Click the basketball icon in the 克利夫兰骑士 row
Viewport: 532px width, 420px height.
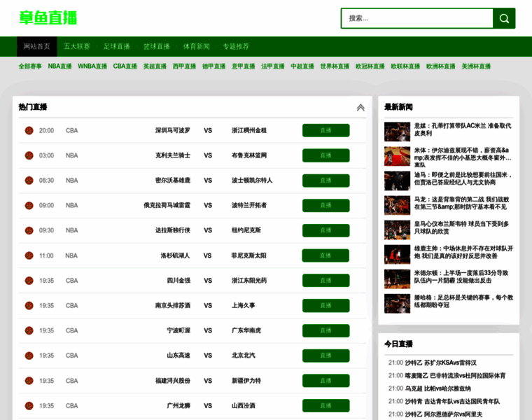point(29,155)
